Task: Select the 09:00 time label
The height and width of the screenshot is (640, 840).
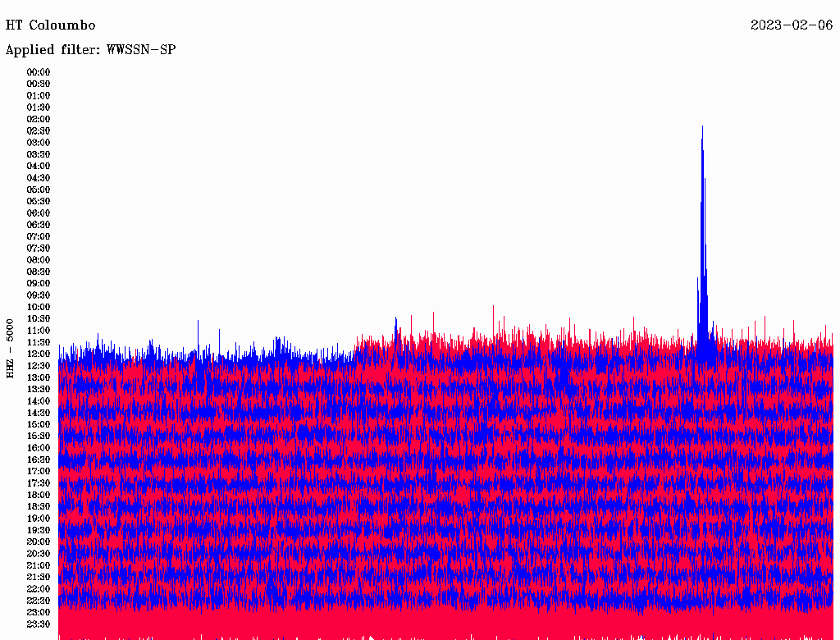Action: [x=39, y=283]
